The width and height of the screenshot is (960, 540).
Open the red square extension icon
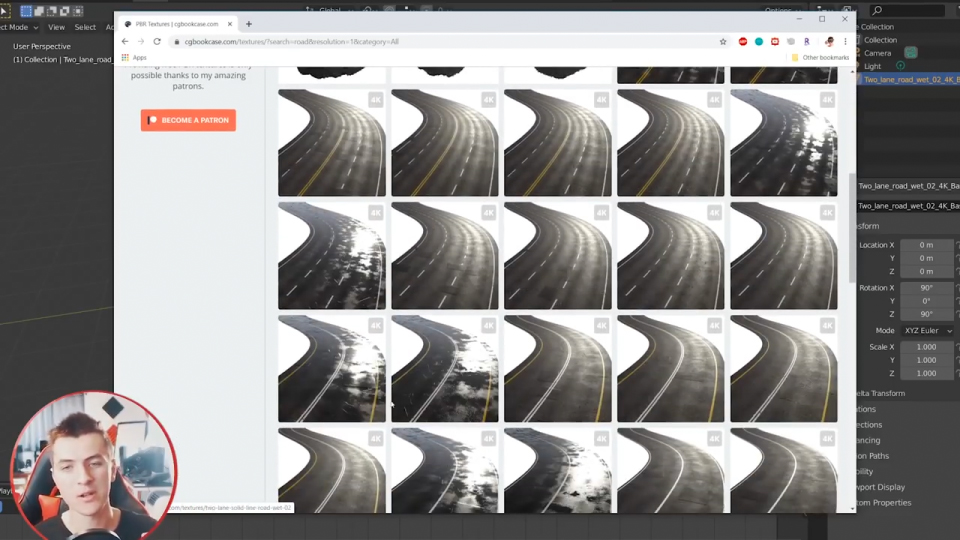[x=774, y=42]
